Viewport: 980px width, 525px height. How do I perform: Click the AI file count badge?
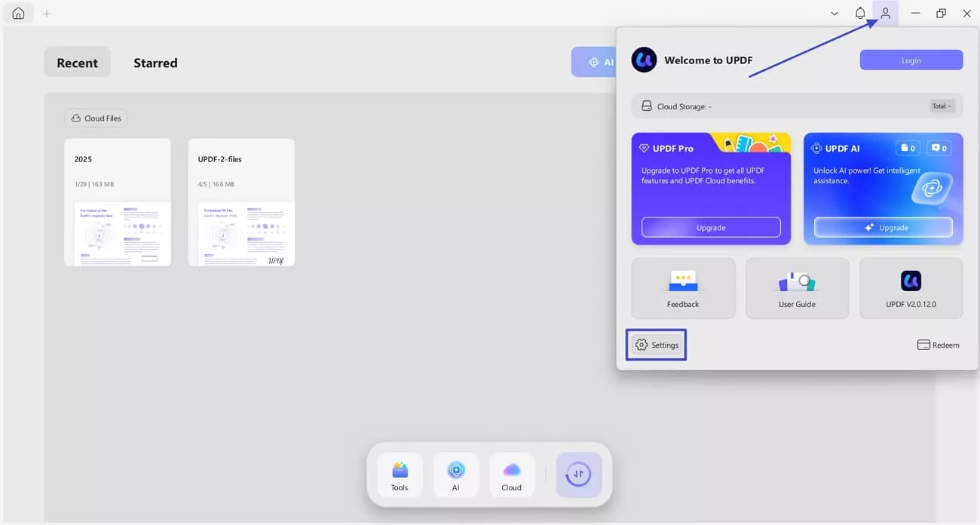[x=908, y=149]
